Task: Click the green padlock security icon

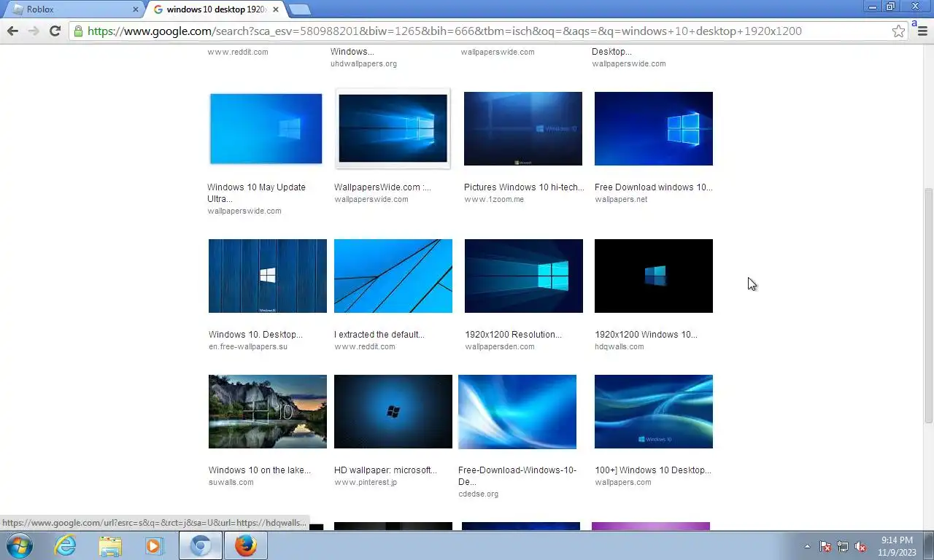Action: 78,31
